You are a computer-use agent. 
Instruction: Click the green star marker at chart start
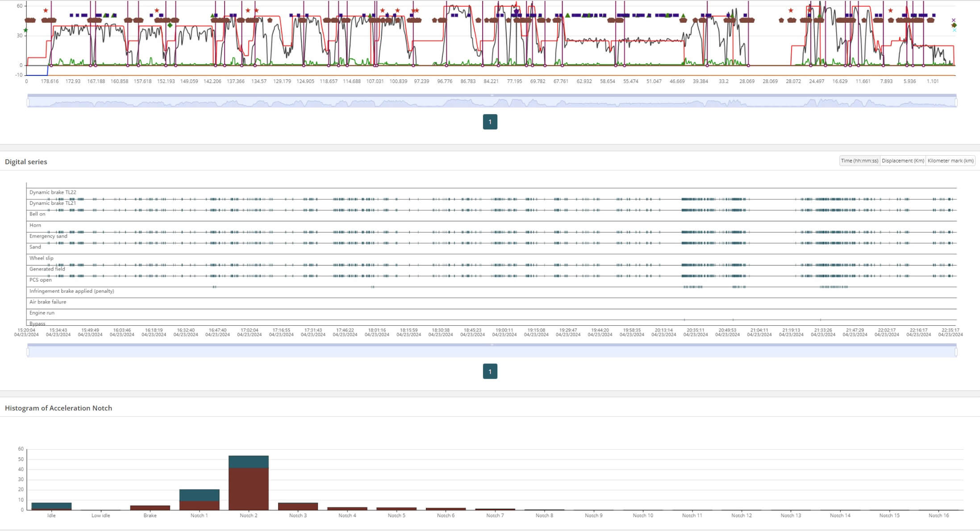click(25, 29)
